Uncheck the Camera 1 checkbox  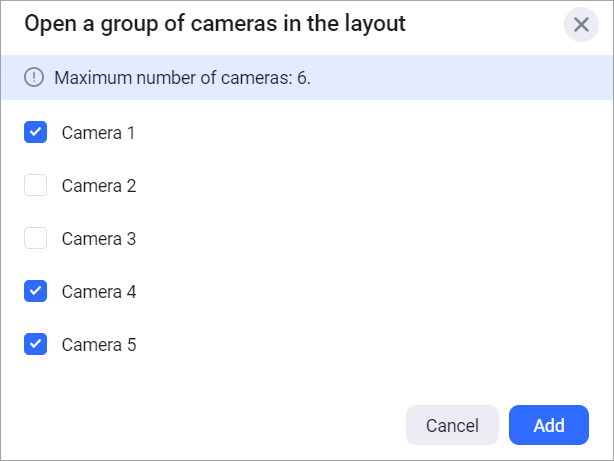pos(36,132)
